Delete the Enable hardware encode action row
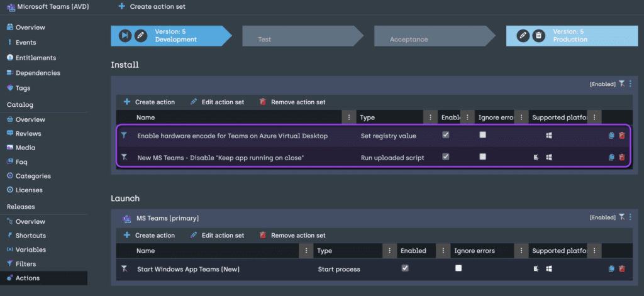The width and height of the screenshot is (644, 296). [x=622, y=135]
